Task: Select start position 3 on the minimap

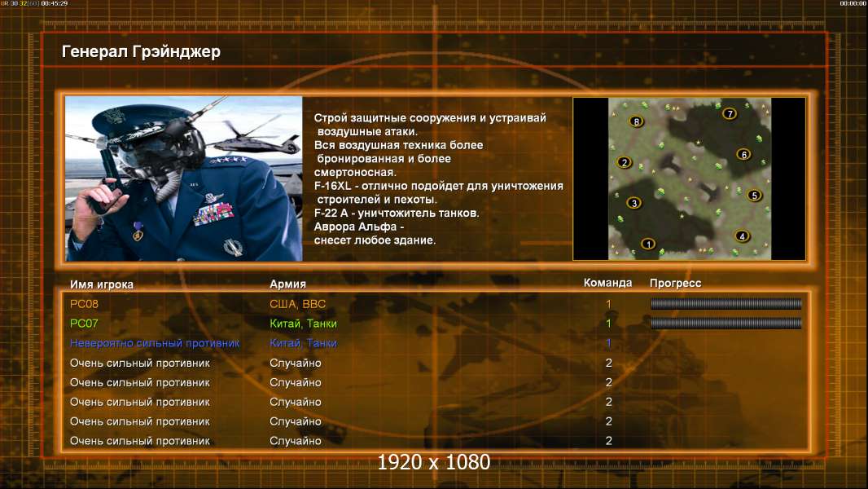Action: (x=633, y=203)
